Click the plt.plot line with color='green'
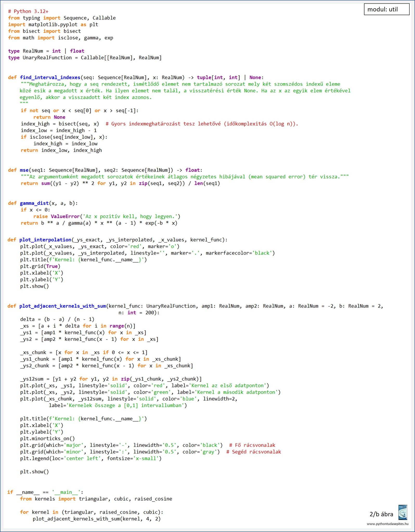The height and width of the screenshot is (532, 415). pos(151,392)
